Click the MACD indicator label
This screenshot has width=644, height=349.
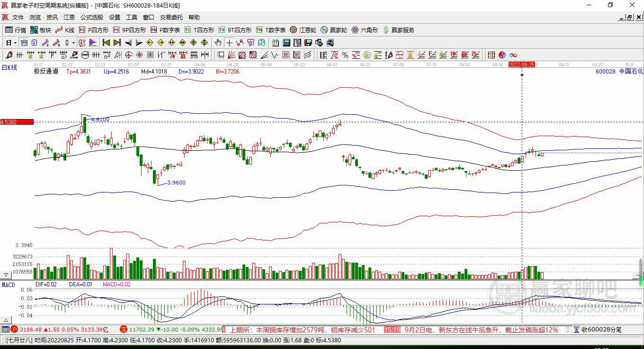tap(9, 285)
